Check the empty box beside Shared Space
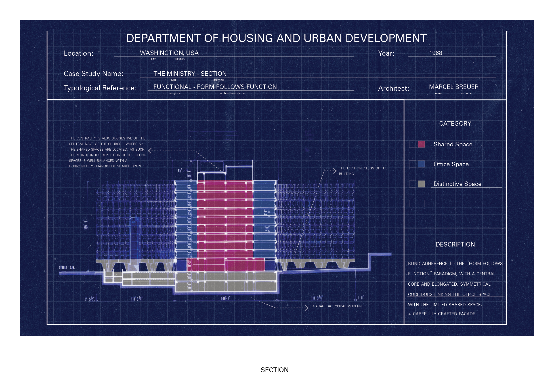The image size is (554, 392). coord(413,144)
